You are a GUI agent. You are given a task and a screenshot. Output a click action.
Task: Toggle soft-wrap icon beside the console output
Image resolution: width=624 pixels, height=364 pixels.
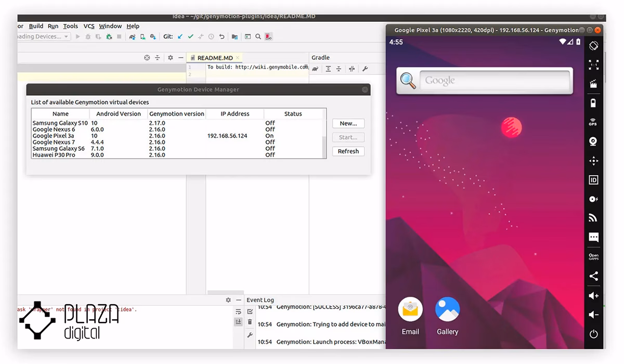[x=238, y=311]
